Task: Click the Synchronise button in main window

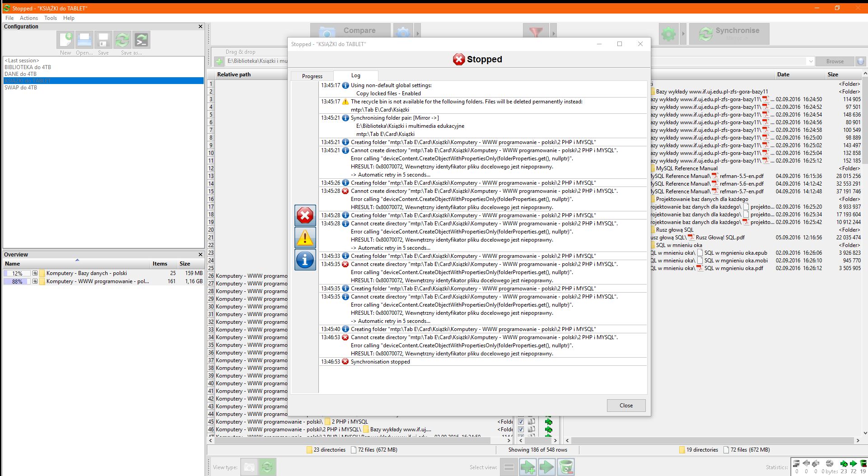Action: click(x=729, y=34)
